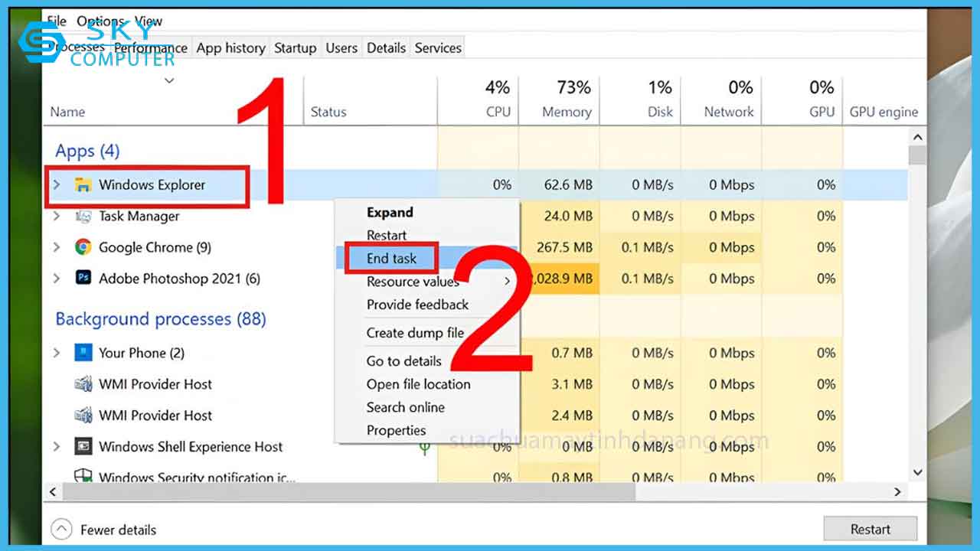Sort by the Network column header

coord(729,112)
